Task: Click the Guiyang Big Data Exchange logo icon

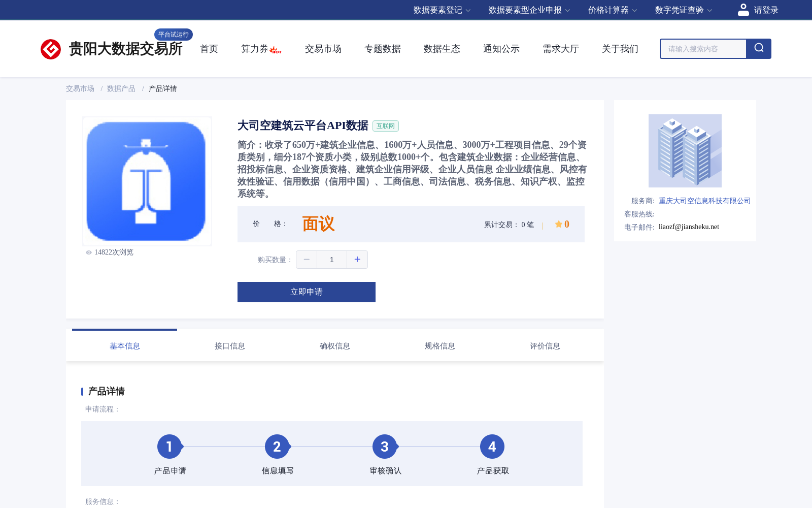Action: point(51,49)
